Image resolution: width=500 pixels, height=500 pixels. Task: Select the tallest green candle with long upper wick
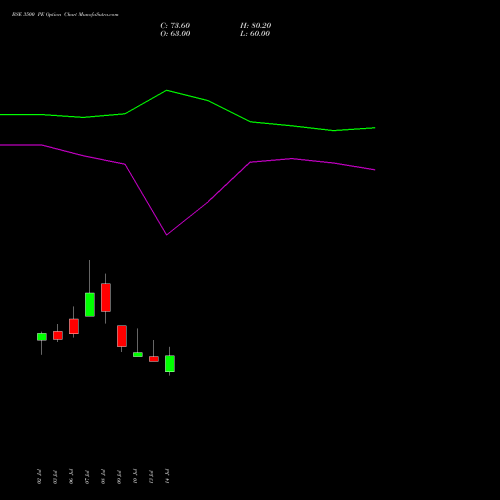[x=90, y=304]
